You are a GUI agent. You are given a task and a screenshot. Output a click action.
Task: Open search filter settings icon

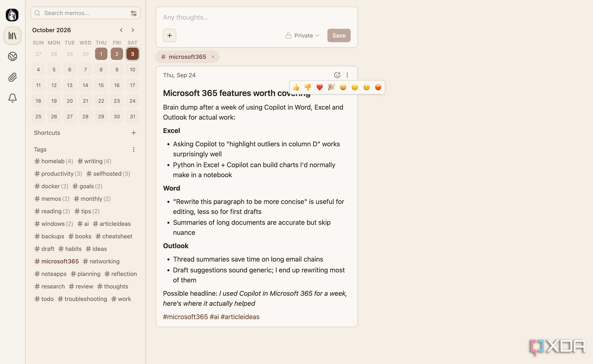pos(134,13)
